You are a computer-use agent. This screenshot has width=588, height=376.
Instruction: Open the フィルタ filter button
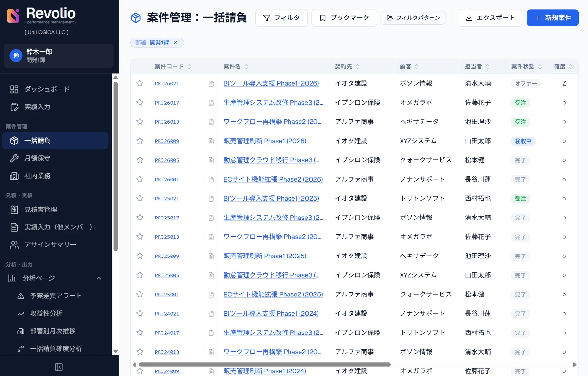point(281,18)
